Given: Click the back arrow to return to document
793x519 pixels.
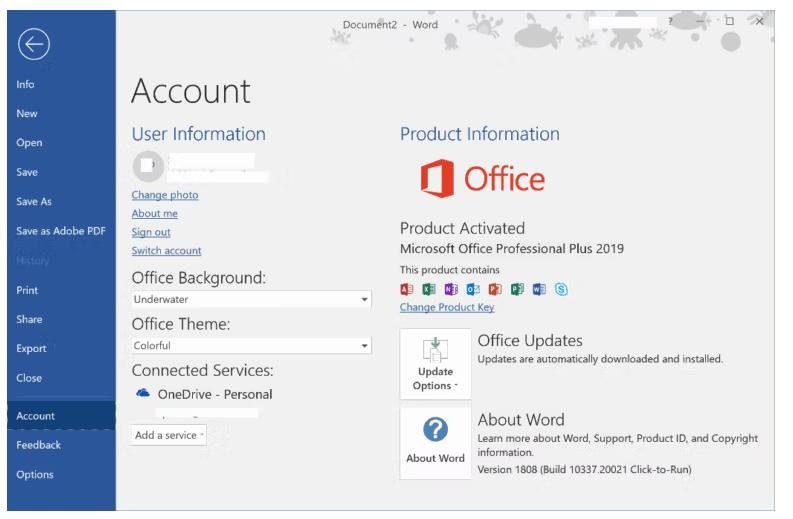Looking at the screenshot, I should point(34,45).
